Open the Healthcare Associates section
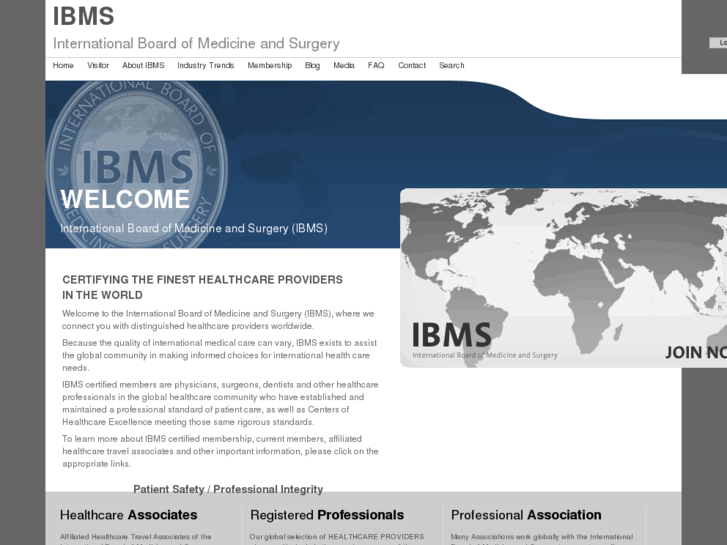727x545 pixels. click(128, 515)
